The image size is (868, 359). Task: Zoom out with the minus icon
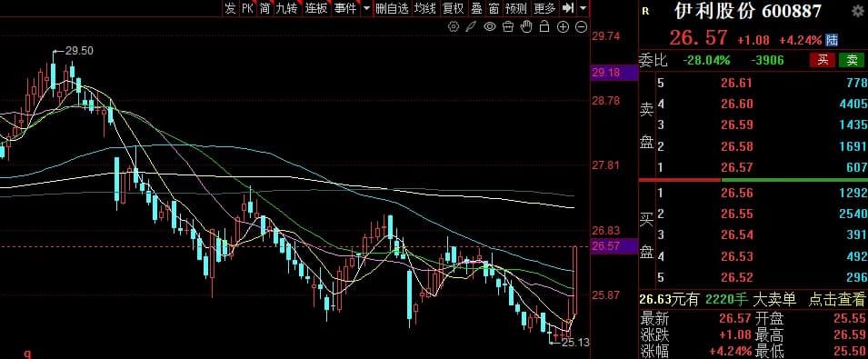coord(582,26)
